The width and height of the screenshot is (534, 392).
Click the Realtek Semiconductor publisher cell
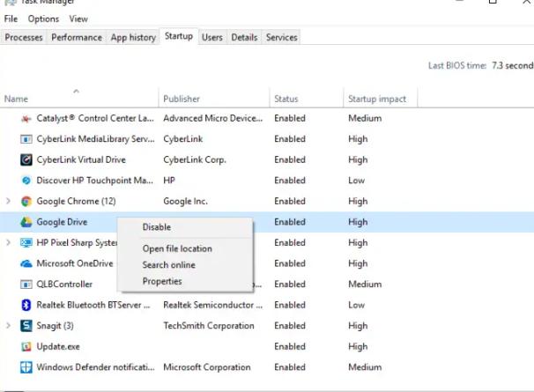point(213,305)
